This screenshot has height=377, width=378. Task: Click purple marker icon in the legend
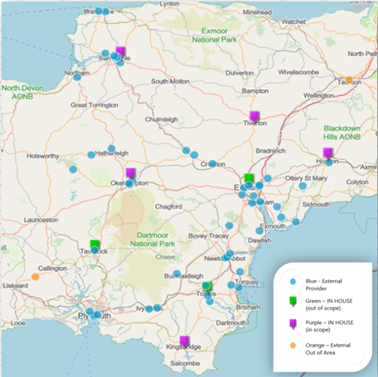pyautogui.click(x=293, y=323)
